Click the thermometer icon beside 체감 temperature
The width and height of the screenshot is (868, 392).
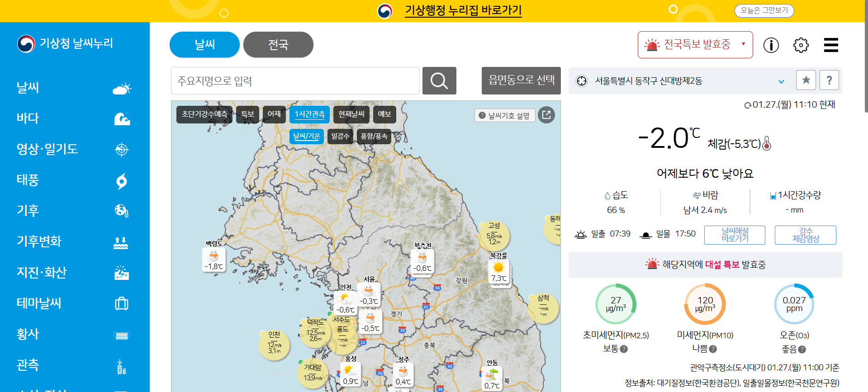click(767, 143)
